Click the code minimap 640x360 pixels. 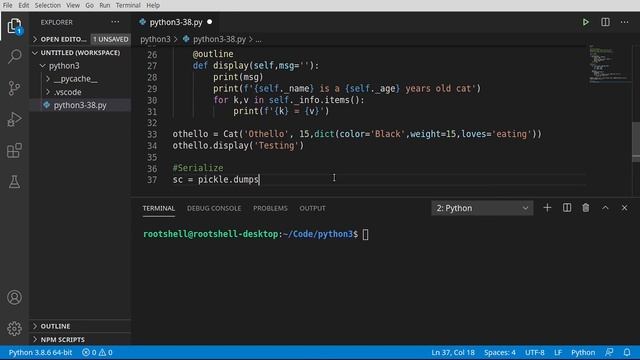click(609, 64)
